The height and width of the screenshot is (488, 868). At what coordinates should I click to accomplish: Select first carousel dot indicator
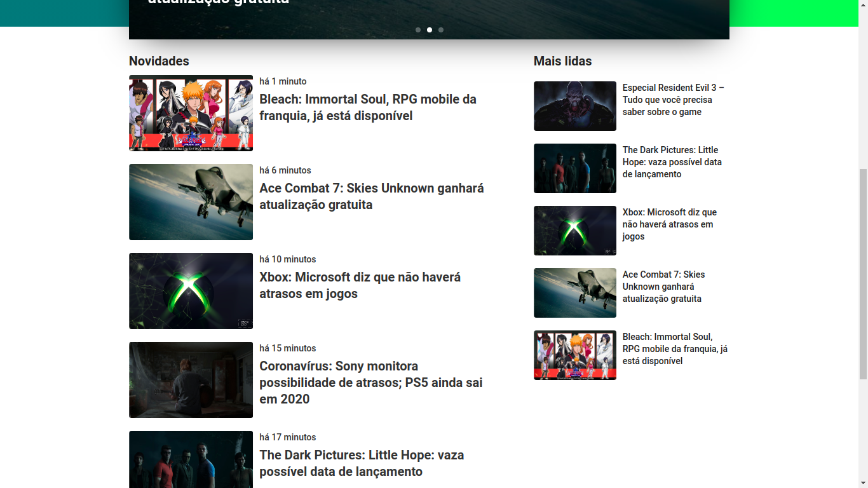point(418,30)
